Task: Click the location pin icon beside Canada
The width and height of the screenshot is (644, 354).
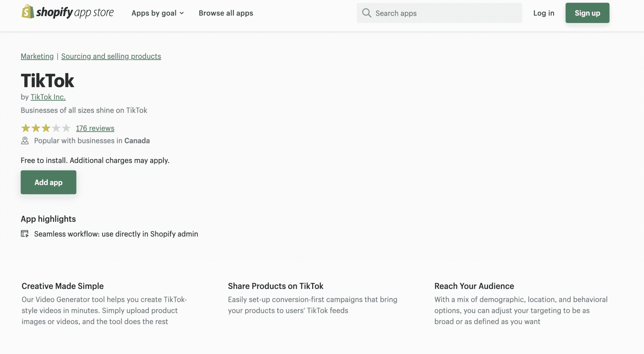Action: click(x=25, y=141)
